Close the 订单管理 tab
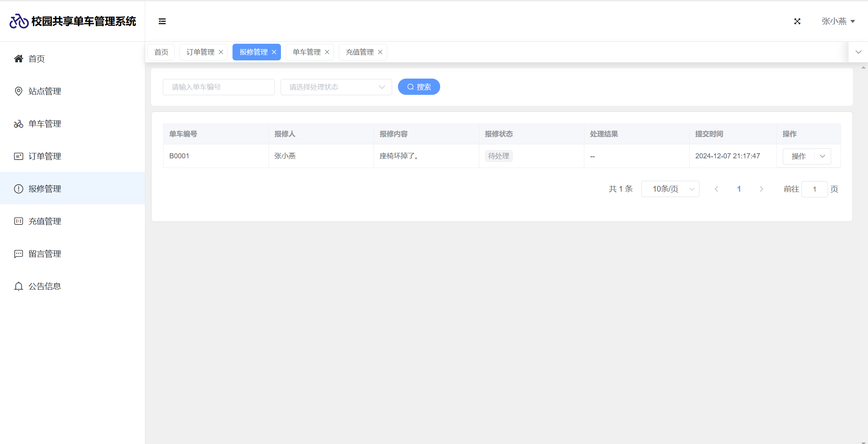The image size is (868, 444). pos(221,52)
